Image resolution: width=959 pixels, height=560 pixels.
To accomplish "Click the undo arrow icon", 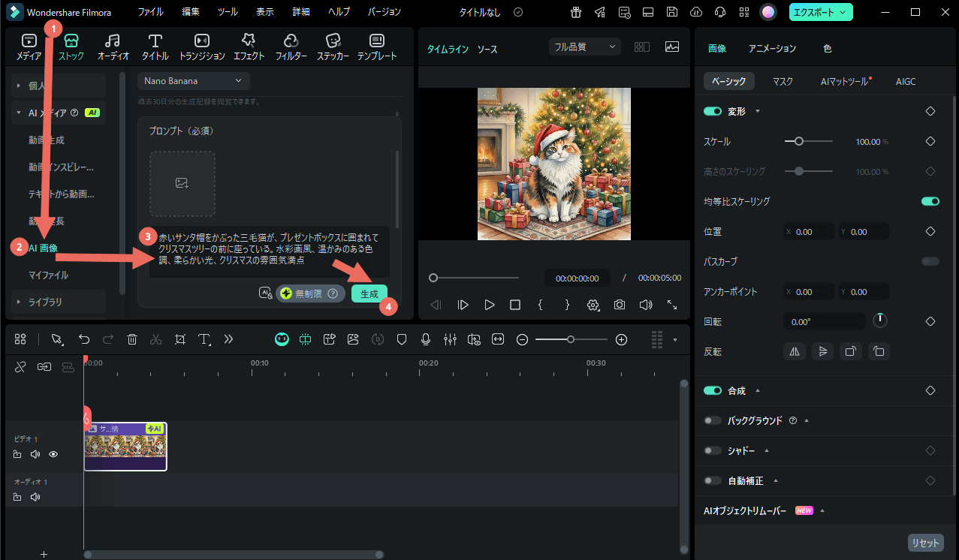I will pyautogui.click(x=84, y=339).
